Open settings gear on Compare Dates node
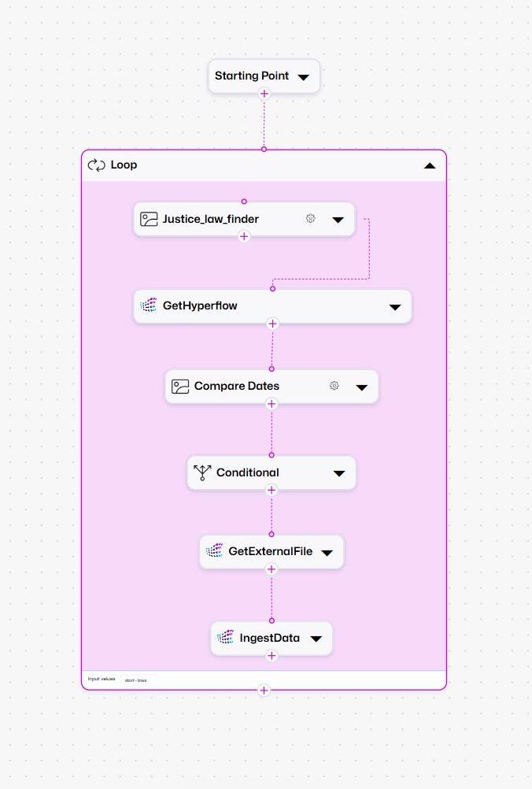The height and width of the screenshot is (789, 532). pyautogui.click(x=334, y=386)
